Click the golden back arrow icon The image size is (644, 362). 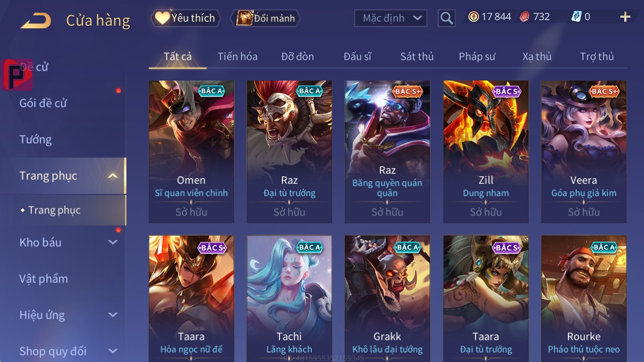click(36, 21)
